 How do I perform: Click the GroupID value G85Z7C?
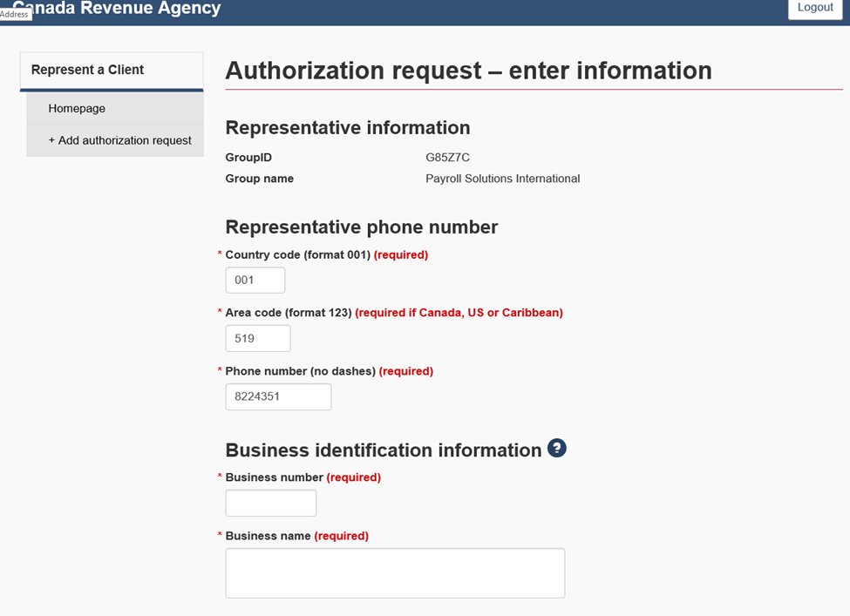point(448,158)
